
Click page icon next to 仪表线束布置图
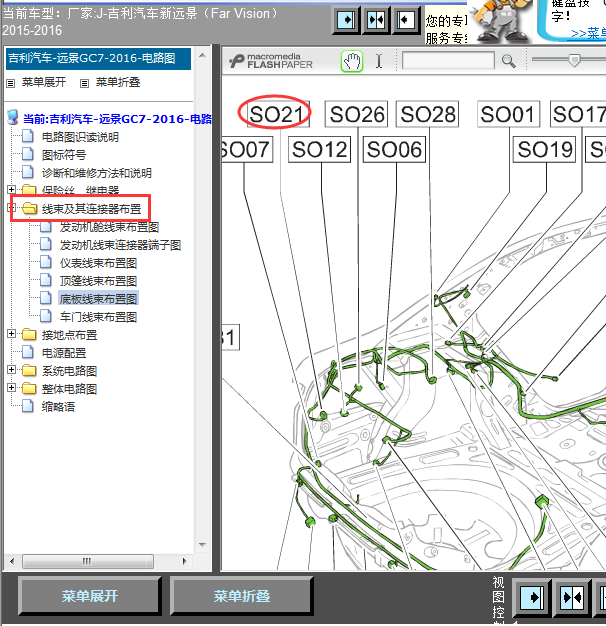tap(46, 262)
